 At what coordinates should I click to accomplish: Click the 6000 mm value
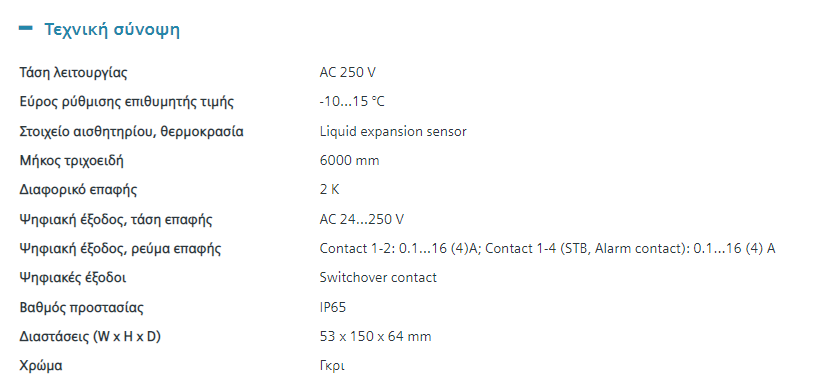[x=349, y=161]
